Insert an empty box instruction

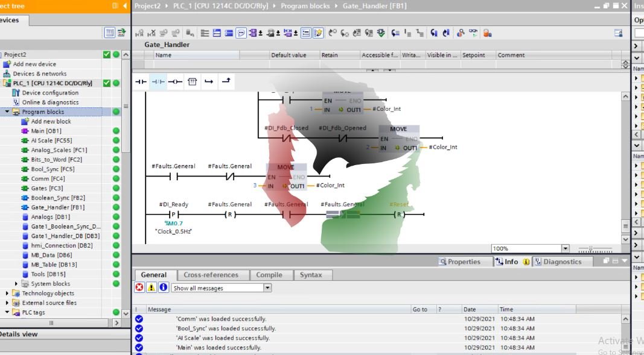tap(192, 82)
